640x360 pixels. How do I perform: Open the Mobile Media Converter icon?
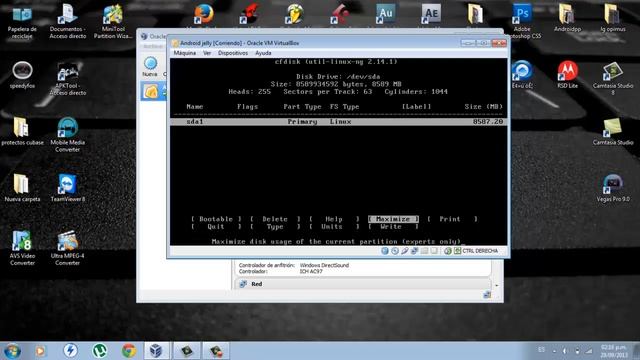click(68, 135)
